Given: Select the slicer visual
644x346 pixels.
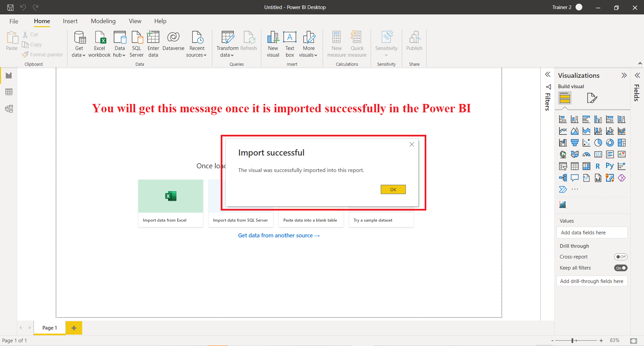Looking at the screenshot, I should (563, 166).
